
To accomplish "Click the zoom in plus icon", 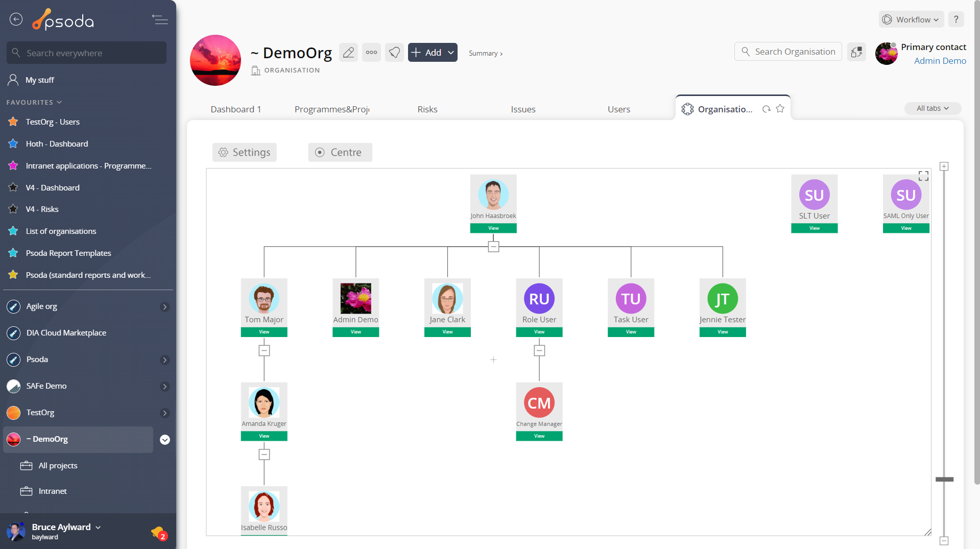I will click(x=944, y=166).
